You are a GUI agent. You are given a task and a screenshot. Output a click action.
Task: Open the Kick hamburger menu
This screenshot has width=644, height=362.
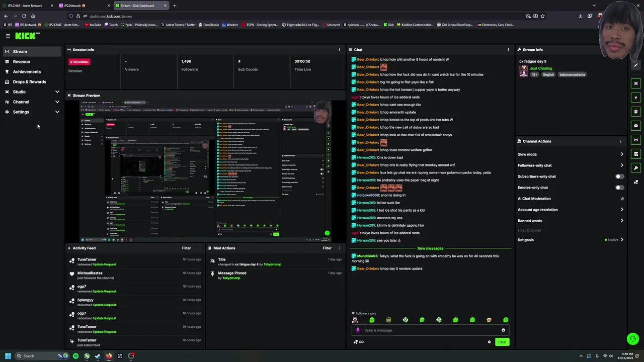(8, 36)
